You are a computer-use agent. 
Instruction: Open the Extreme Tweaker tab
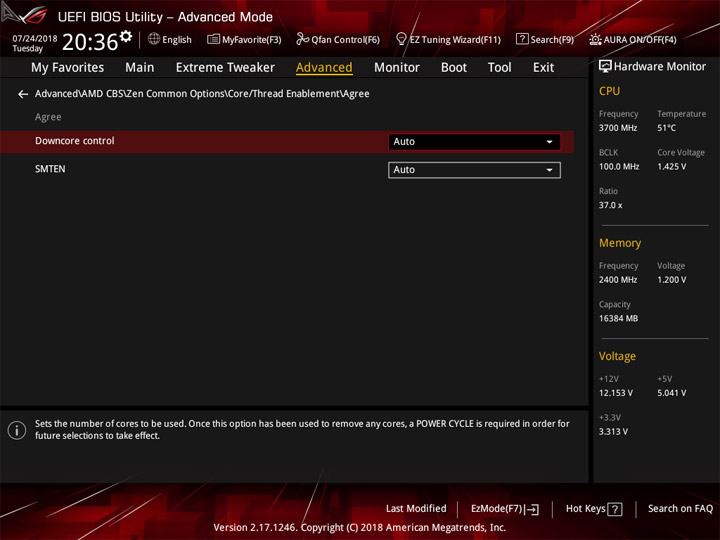click(225, 68)
